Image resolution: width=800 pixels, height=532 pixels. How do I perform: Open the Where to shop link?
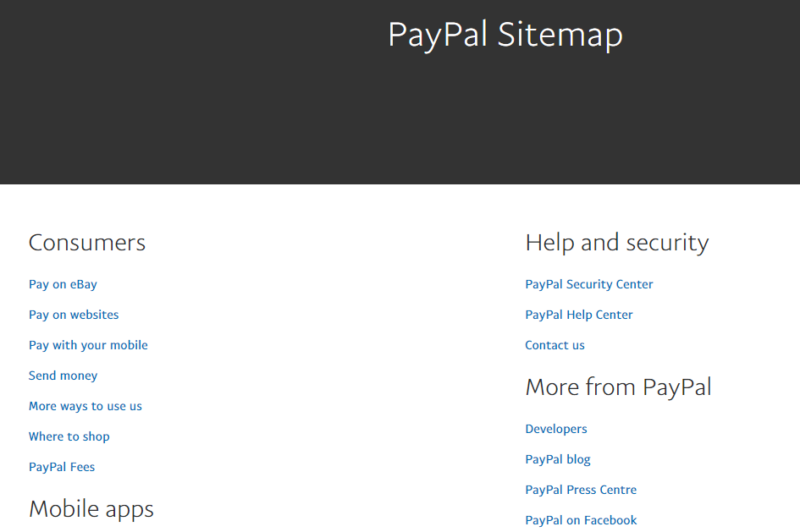tap(69, 436)
